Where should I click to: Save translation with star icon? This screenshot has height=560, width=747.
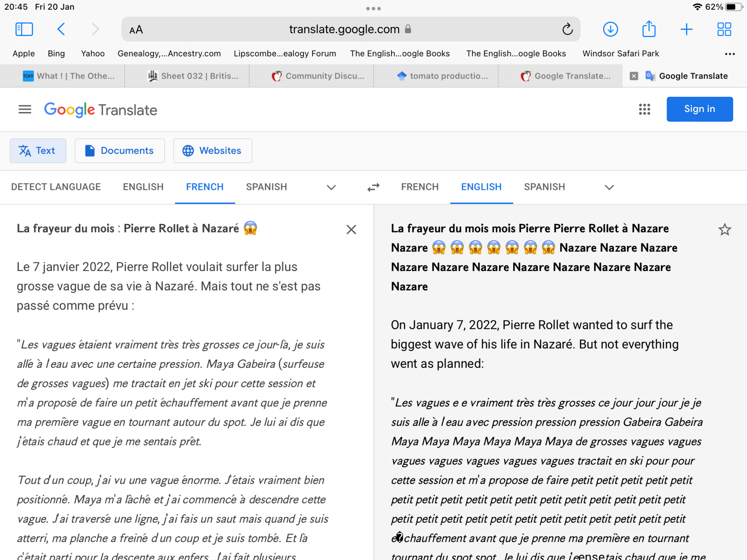point(725,229)
